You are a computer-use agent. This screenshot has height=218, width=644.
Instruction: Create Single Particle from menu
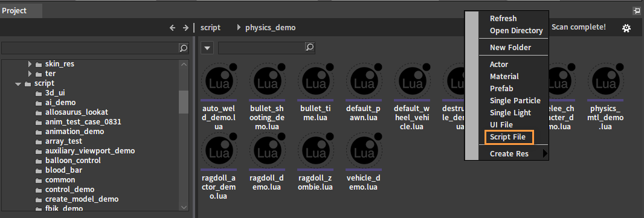point(515,101)
